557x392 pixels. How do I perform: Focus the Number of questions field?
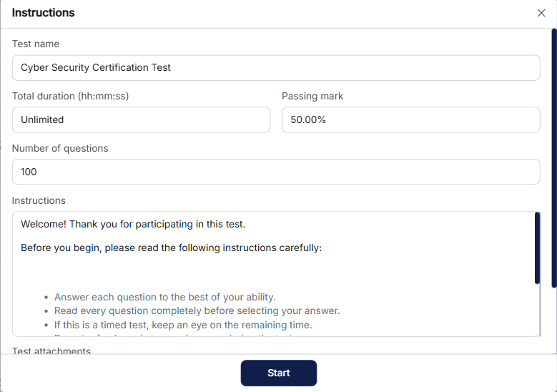point(276,172)
